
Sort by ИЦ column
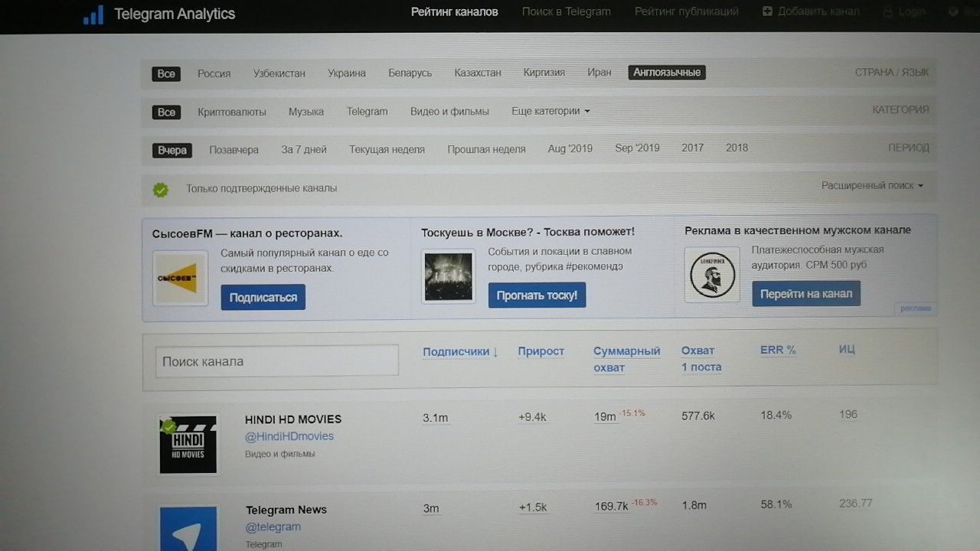(x=847, y=349)
